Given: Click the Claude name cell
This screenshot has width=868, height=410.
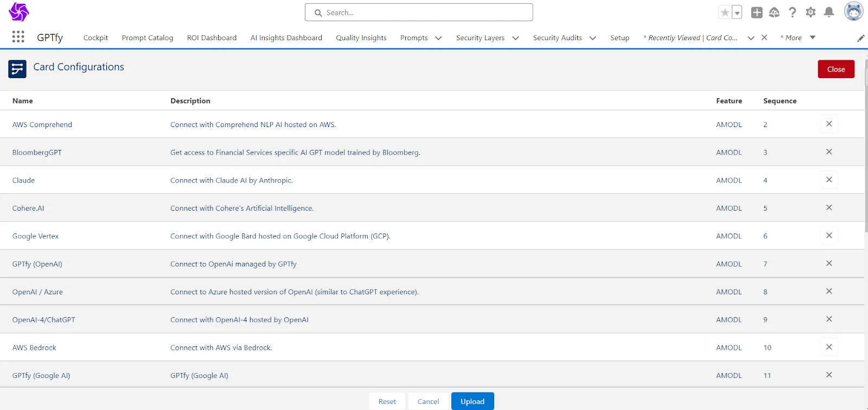Looking at the screenshot, I should (x=23, y=180).
